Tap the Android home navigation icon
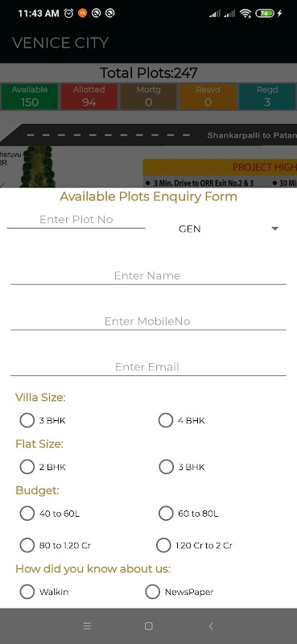This screenshot has width=297, height=644. point(149,626)
